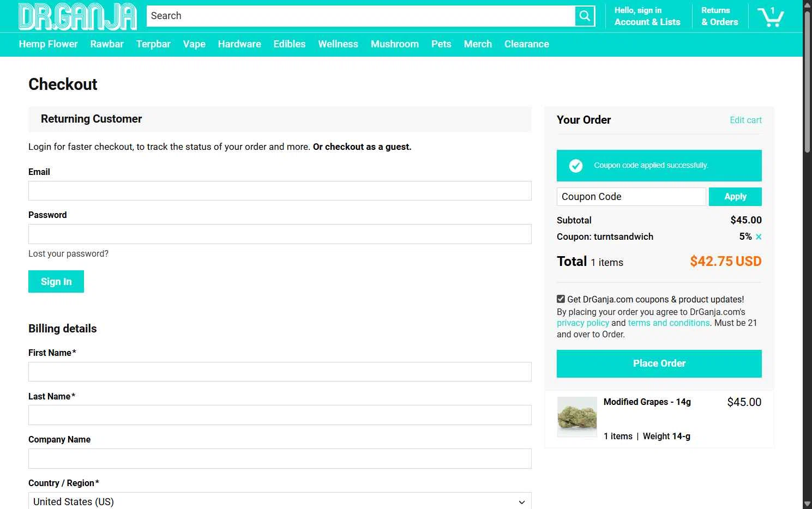Click the Billing details heading
Screen dimensions: 812x509
click(x=62, y=329)
